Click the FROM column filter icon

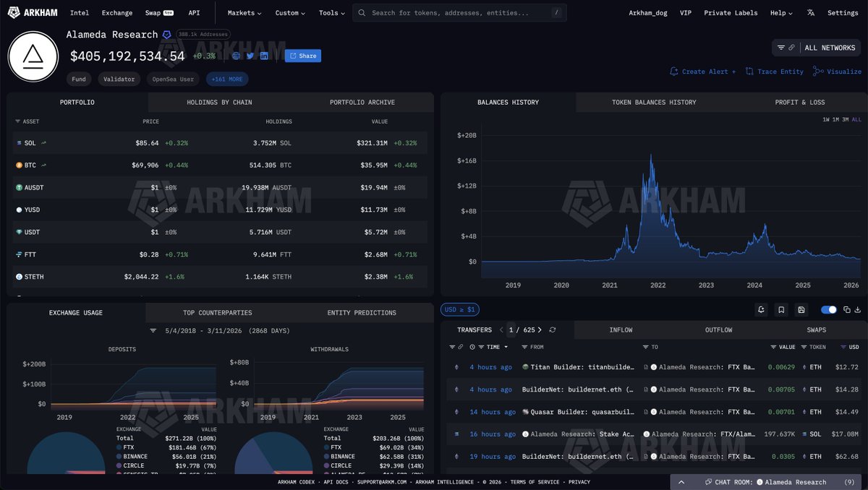(x=525, y=347)
